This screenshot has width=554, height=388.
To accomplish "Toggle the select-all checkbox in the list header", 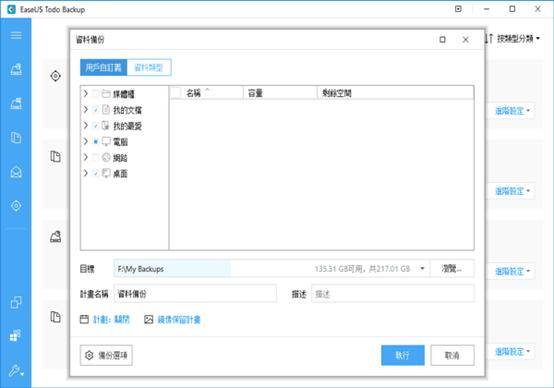I will [176, 93].
